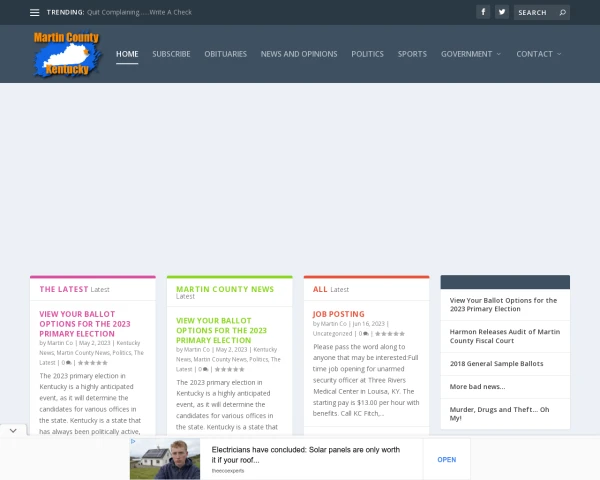Open The Latest ballot options headline
The height and width of the screenshot is (480, 600).
pyautogui.click(x=85, y=324)
